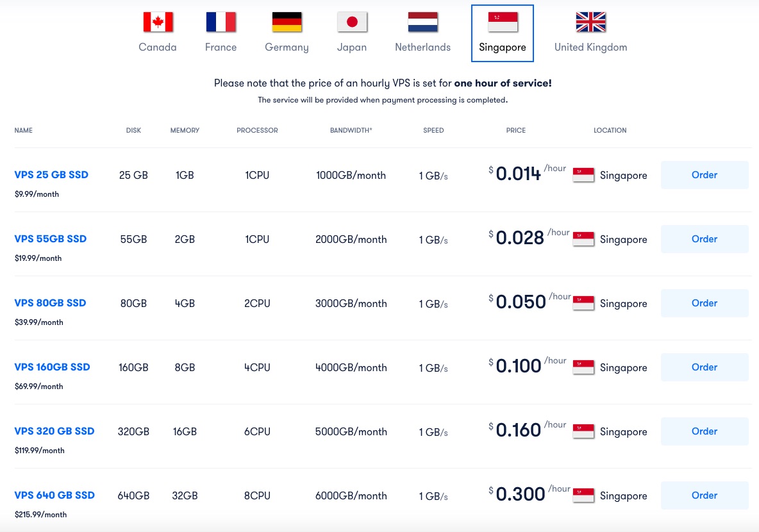The height and width of the screenshot is (532, 759).
Task: Order the VPS 320 GB SSD plan
Action: [x=704, y=431]
